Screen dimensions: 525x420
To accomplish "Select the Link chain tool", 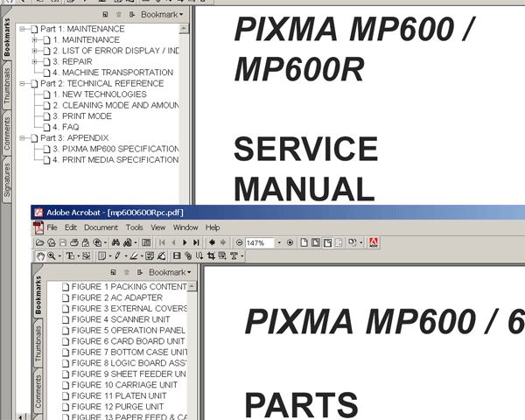I will point(188,256).
